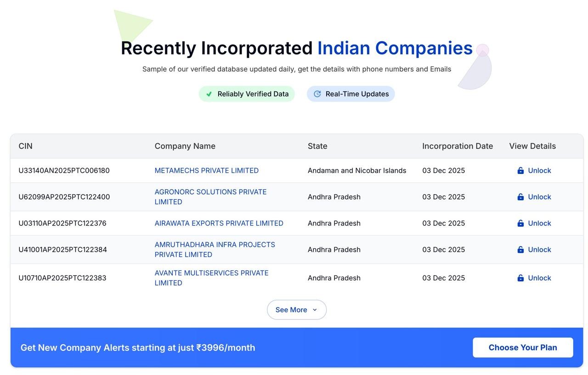
Task: Click the CIN value U33140AN2025PTC006180
Action: (x=64, y=171)
